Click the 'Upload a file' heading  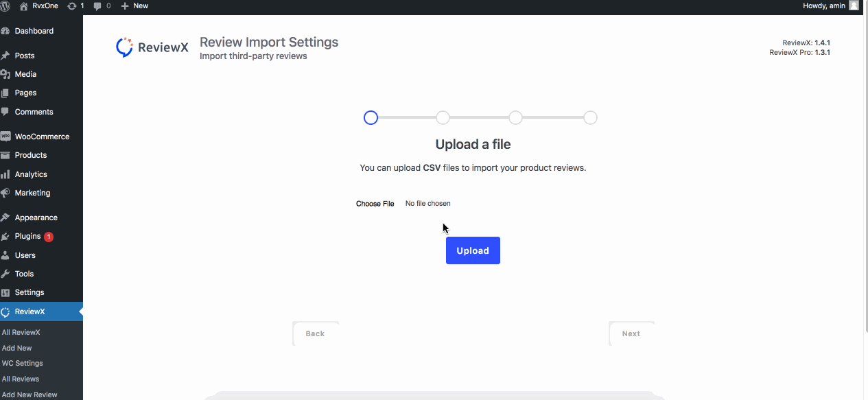tap(473, 144)
